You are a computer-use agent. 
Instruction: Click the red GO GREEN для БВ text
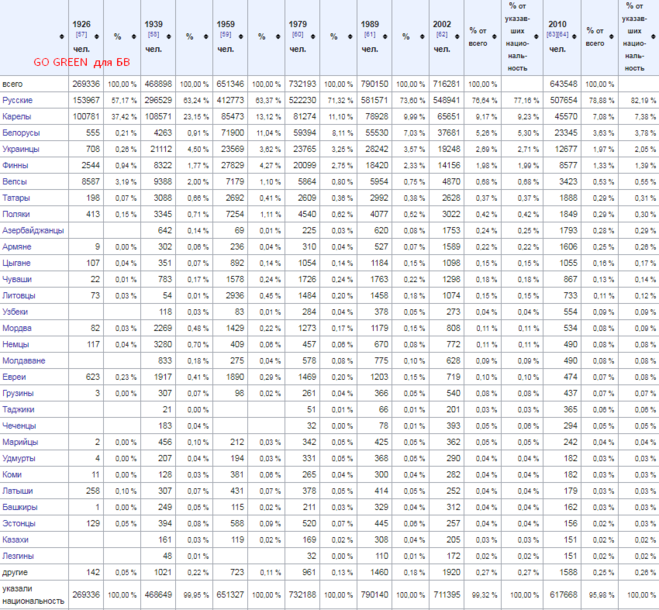click(x=88, y=61)
